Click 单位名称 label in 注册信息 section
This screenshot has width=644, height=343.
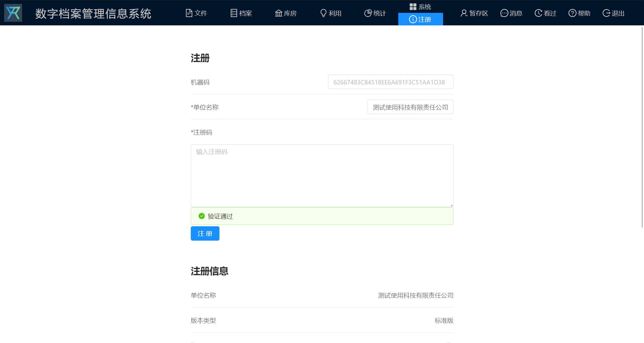tap(203, 295)
